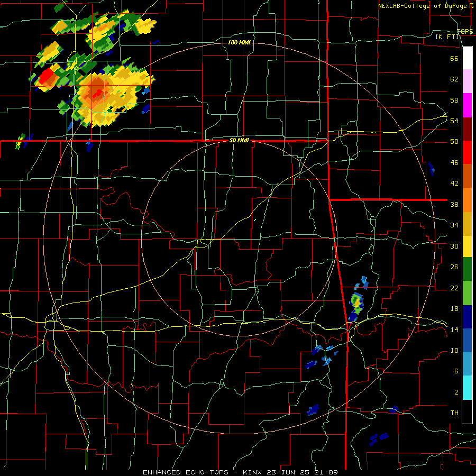The height and width of the screenshot is (476, 476).
Task: Click the legend value "46"
Action: (x=454, y=163)
